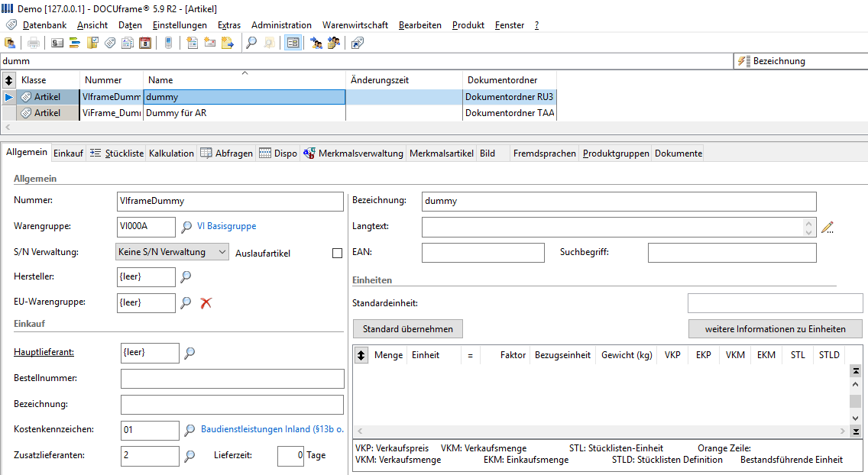This screenshot has width=868, height=475.
Task: Open Hersteller lookup magnifier
Action: pos(186,276)
